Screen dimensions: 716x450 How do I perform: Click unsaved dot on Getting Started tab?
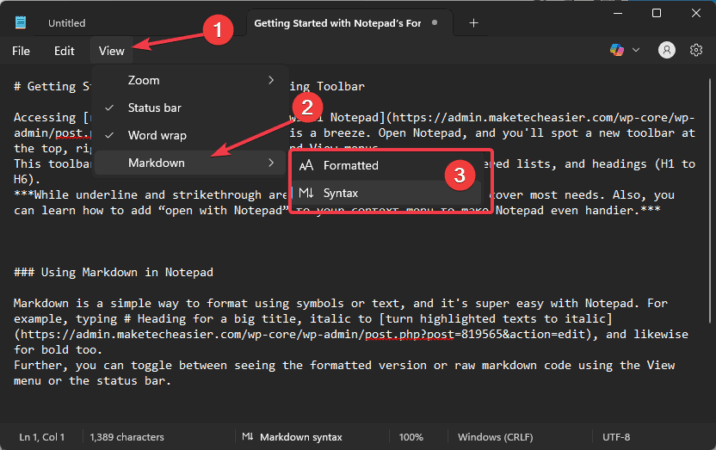tap(435, 22)
